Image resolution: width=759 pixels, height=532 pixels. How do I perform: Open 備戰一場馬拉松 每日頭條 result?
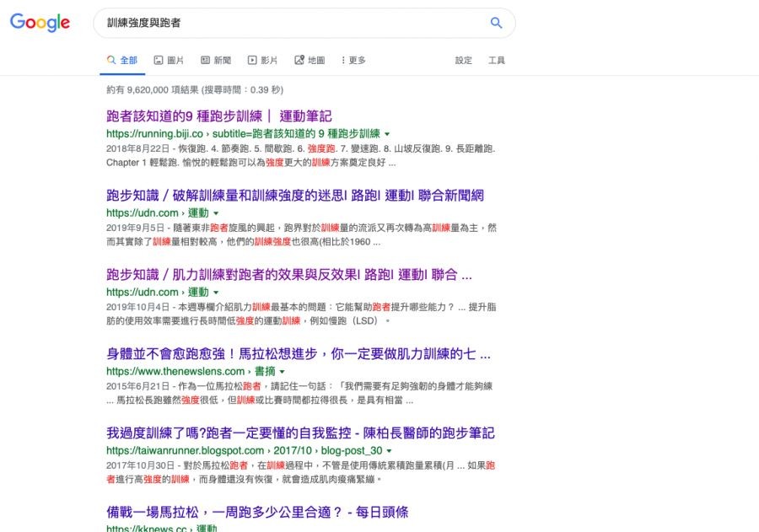click(257, 512)
